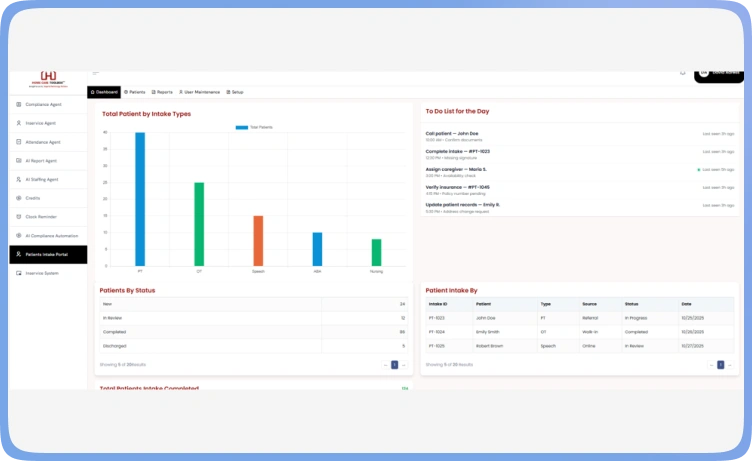The width and height of the screenshot is (752, 461).
Task: Go to the Setup tab
Action: click(x=235, y=92)
